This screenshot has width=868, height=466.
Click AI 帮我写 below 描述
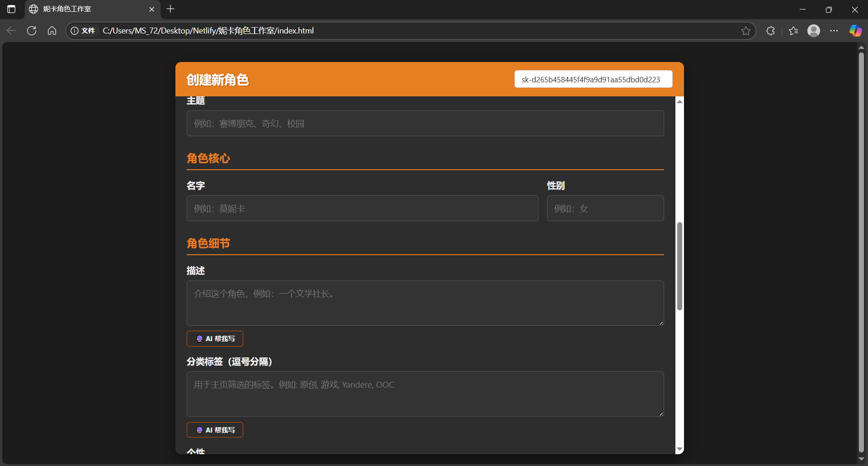215,338
